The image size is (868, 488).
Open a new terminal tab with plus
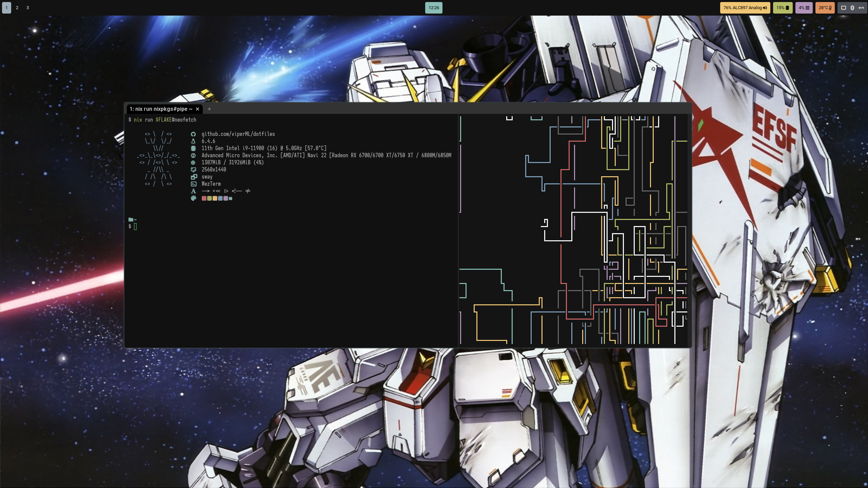point(209,109)
